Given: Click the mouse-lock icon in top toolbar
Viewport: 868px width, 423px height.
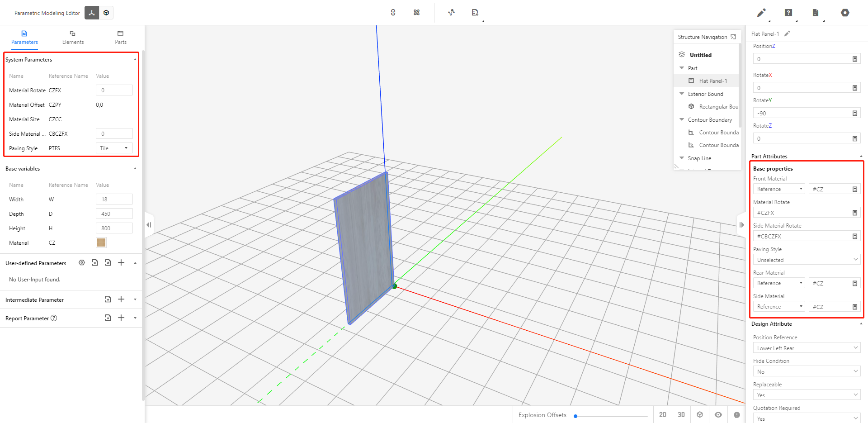Looking at the screenshot, I should tap(393, 13).
